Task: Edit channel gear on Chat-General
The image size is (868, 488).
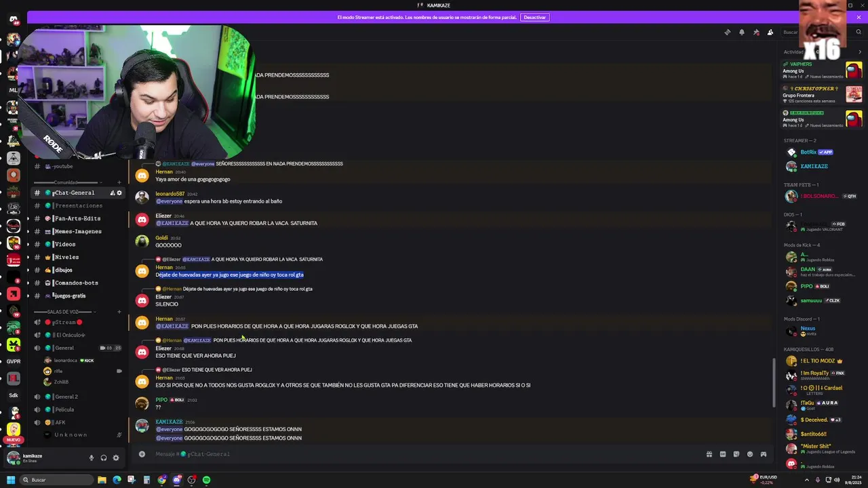Action: 119,193
